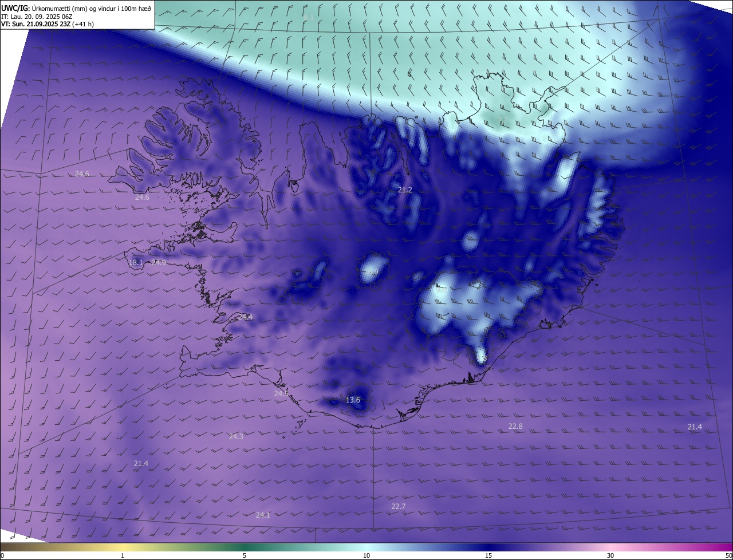Image resolution: width=733 pixels, height=560 pixels.
Task: Click the colorbar tick label 30
Action: pos(610,555)
